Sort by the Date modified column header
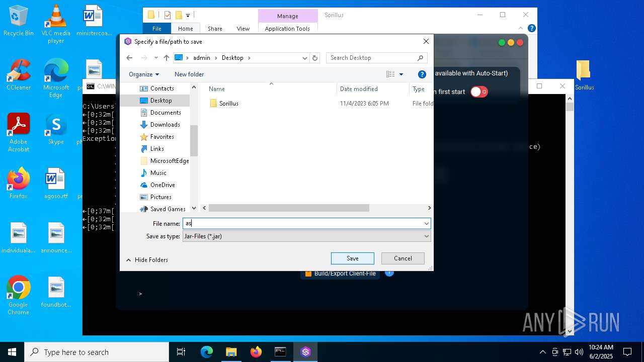The image size is (644, 362). click(359, 89)
